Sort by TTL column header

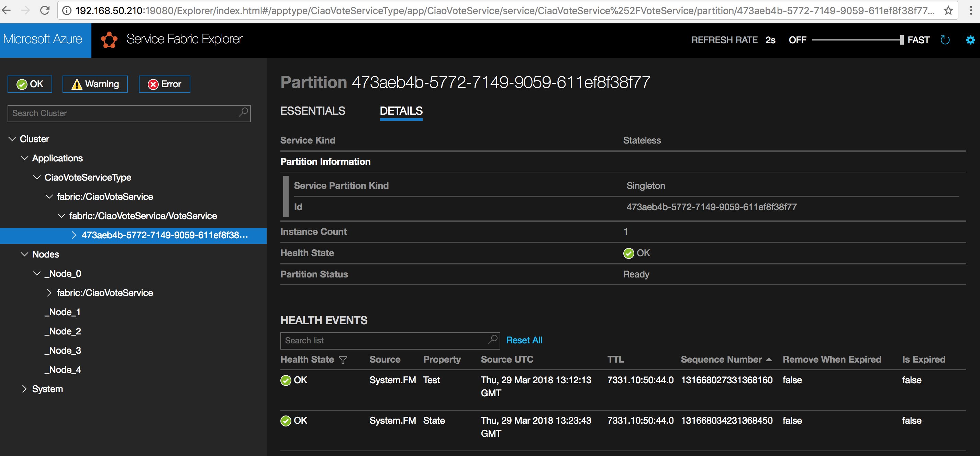coord(615,360)
